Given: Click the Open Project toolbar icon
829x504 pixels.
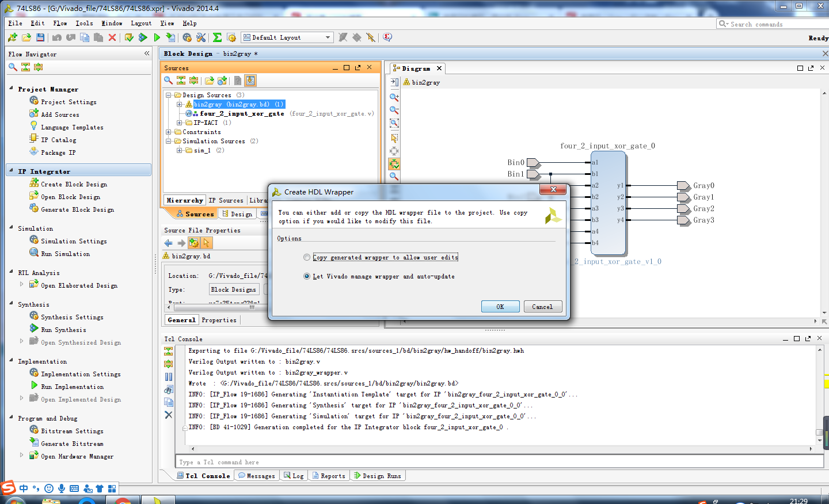Looking at the screenshot, I should tap(26, 37).
